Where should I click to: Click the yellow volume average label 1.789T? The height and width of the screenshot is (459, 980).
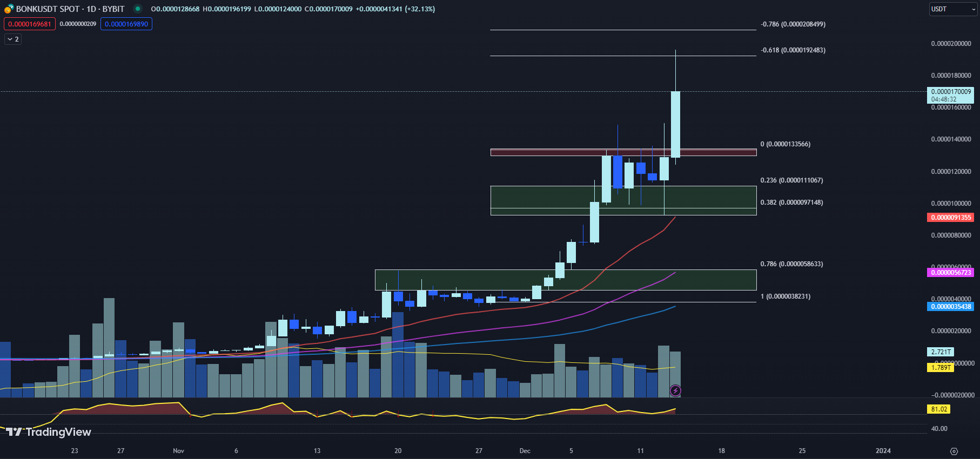(941, 368)
